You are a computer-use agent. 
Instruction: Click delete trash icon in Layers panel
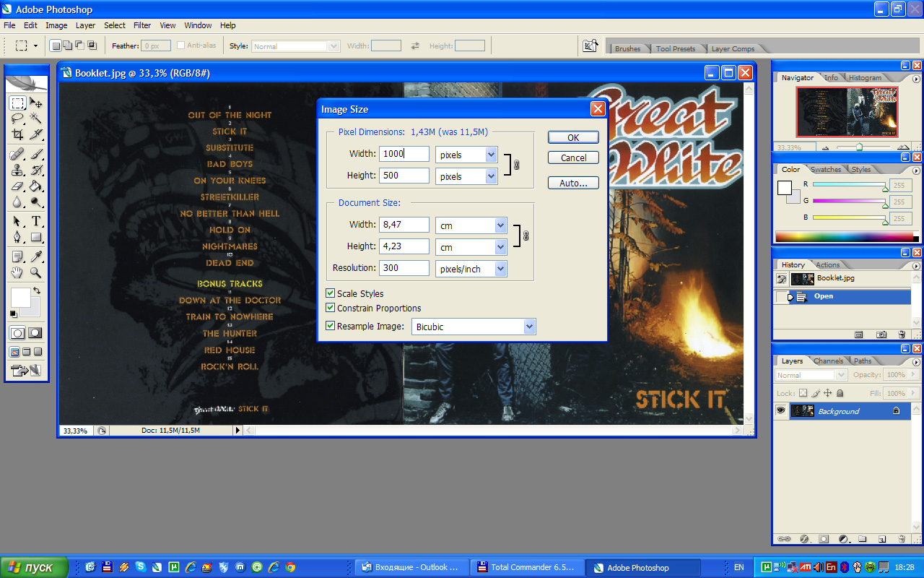(902, 539)
